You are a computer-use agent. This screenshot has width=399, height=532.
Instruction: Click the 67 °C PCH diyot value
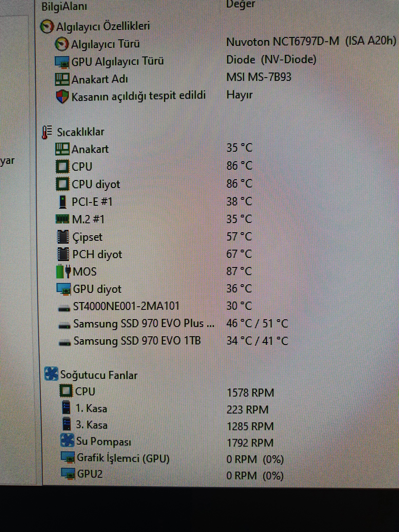[239, 254]
